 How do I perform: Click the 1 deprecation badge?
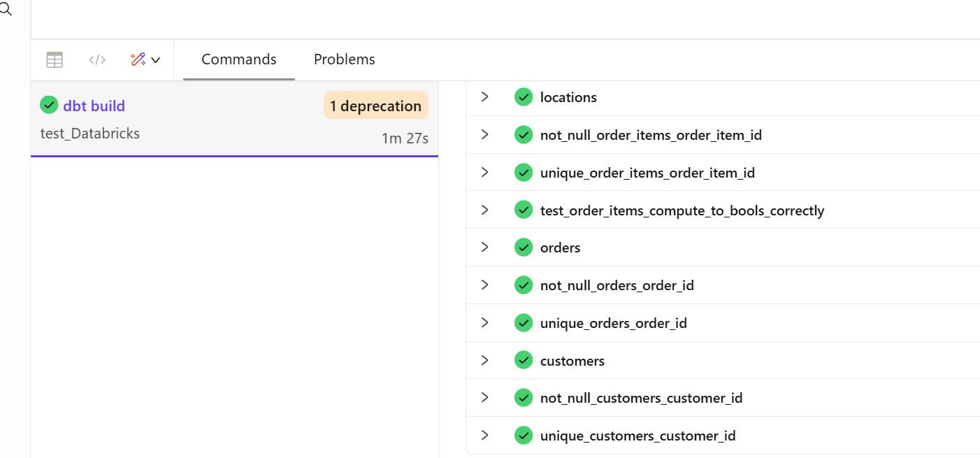(375, 106)
